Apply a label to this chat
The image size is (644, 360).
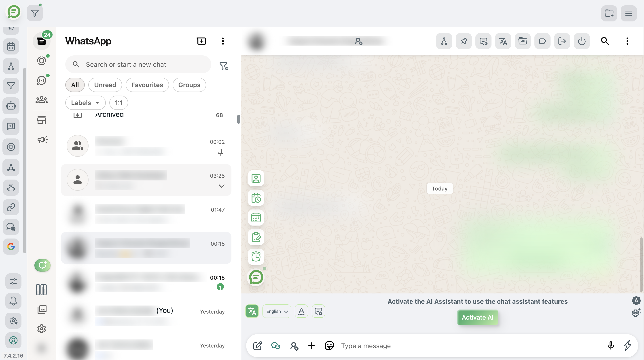542,41
